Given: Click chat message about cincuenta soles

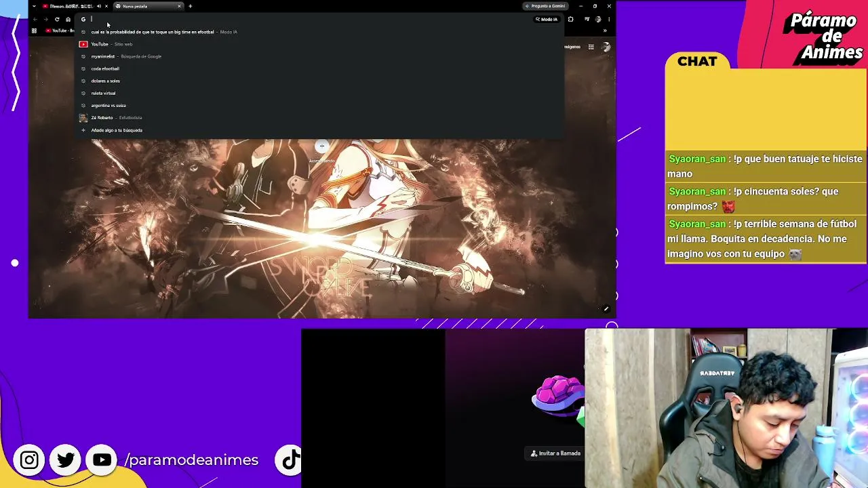Looking at the screenshot, I should click(766, 199).
